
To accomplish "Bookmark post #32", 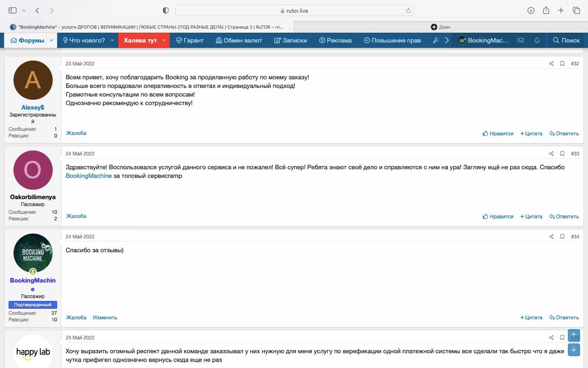I will (x=562, y=64).
